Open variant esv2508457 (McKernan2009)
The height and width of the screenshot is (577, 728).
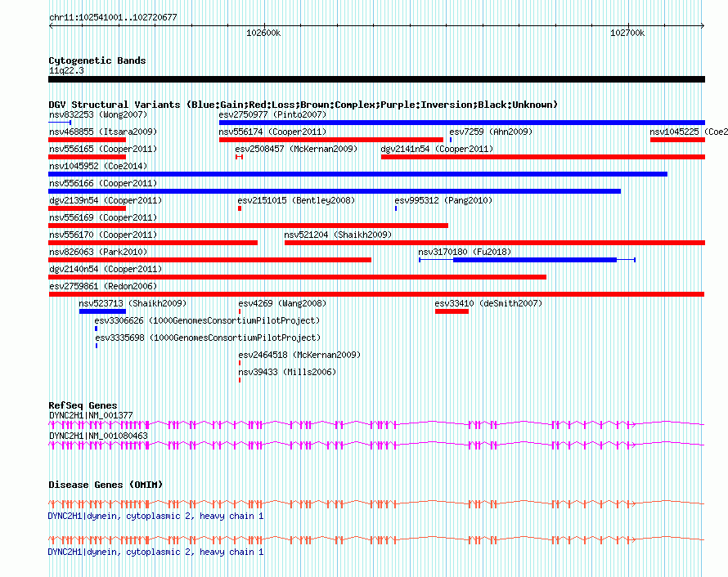[x=296, y=149]
